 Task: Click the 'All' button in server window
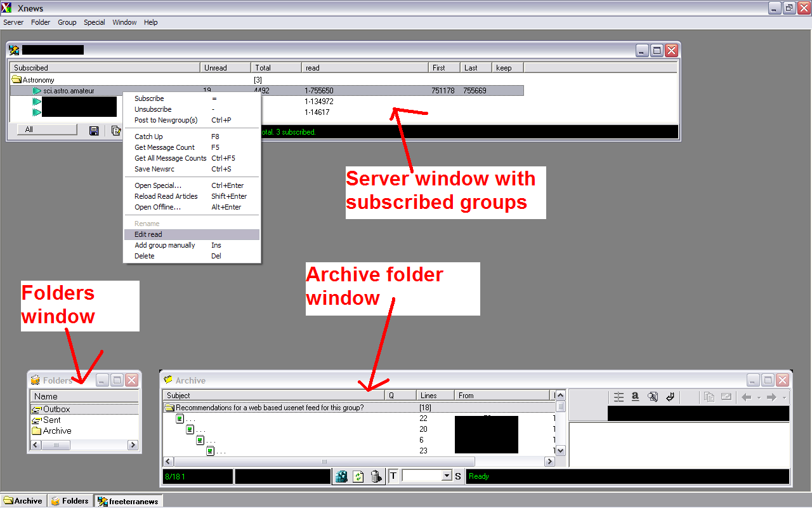coord(42,130)
